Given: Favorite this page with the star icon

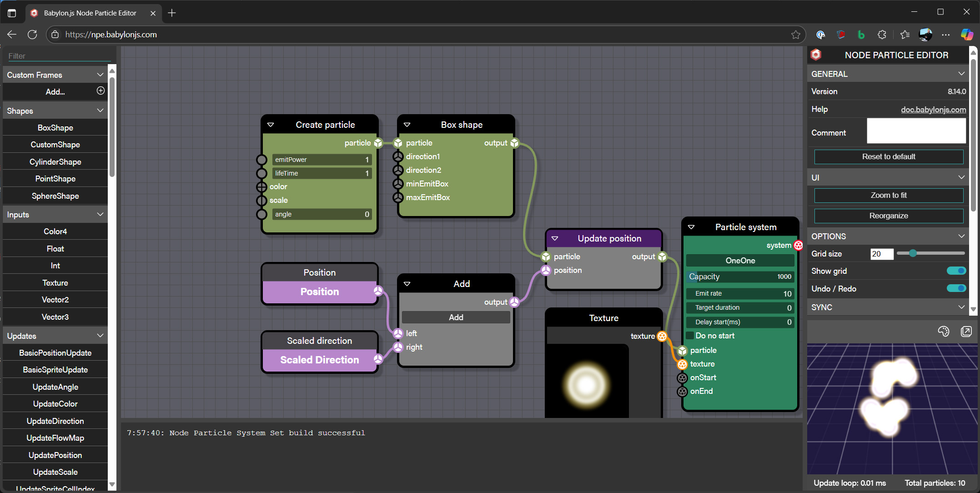Looking at the screenshot, I should point(795,35).
